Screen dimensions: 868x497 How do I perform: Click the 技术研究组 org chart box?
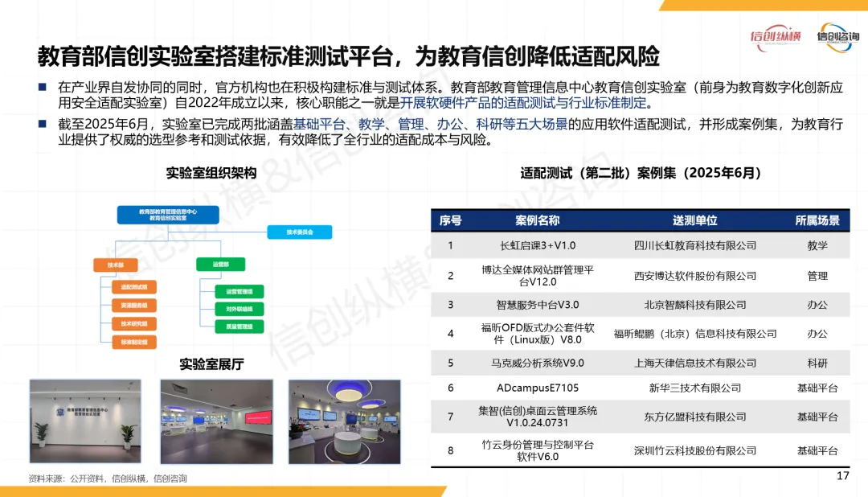pyautogui.click(x=134, y=323)
